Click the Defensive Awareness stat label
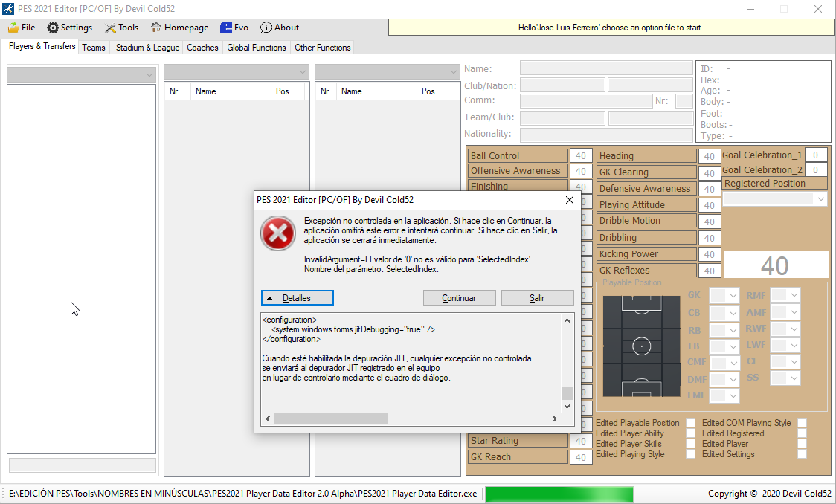The image size is (836, 504). click(646, 189)
